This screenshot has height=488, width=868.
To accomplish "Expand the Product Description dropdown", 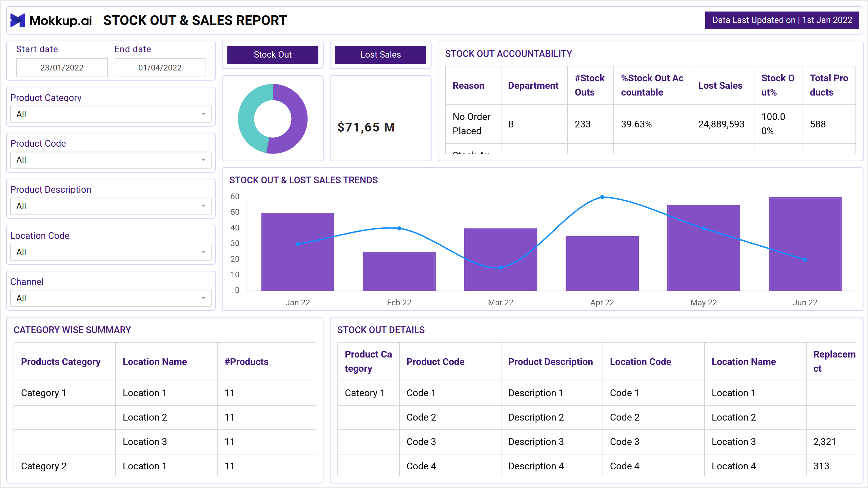I will (x=111, y=206).
